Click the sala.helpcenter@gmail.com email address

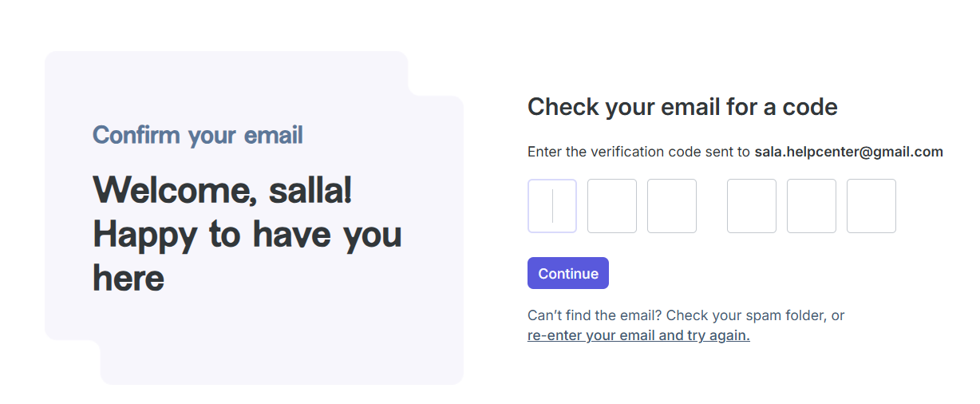(x=848, y=152)
